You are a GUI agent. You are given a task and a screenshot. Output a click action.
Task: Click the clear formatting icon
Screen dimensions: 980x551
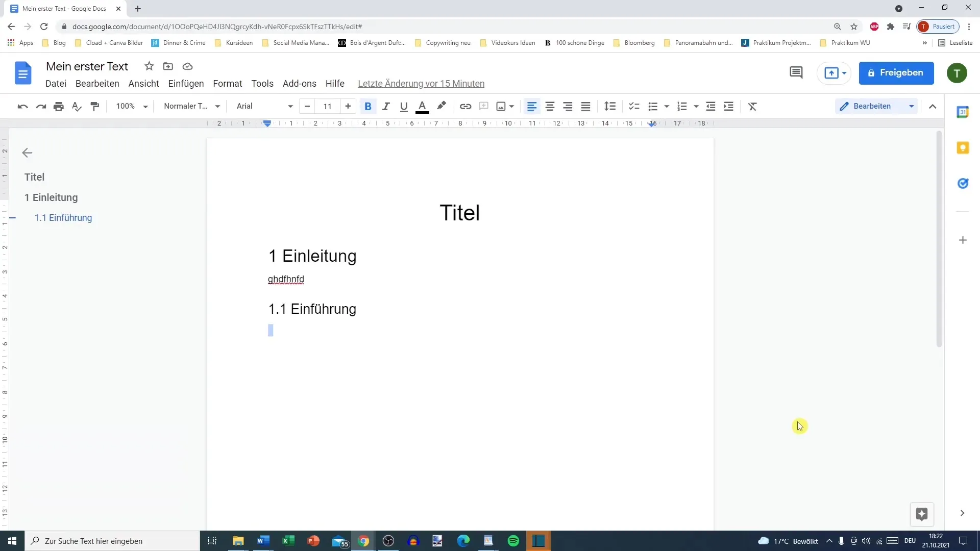(752, 106)
